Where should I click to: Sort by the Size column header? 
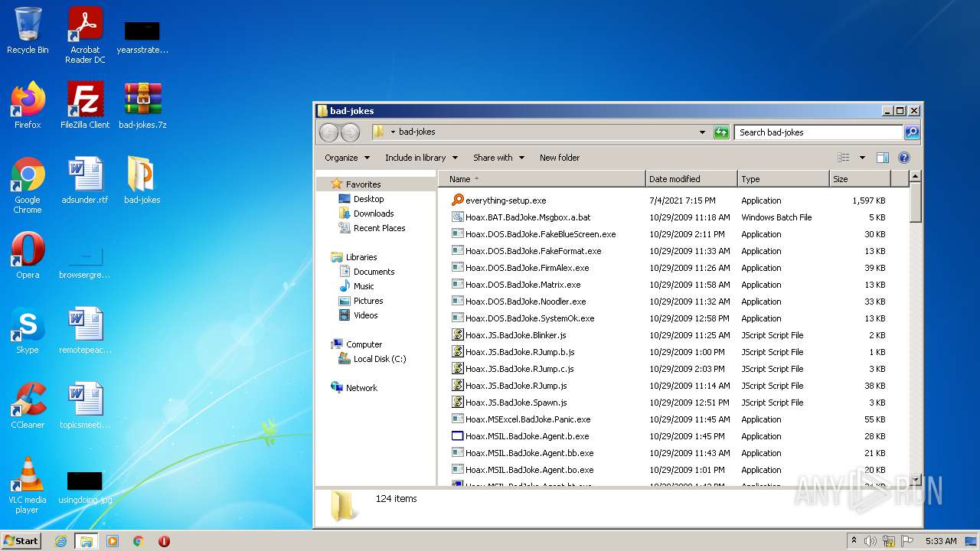pos(861,179)
